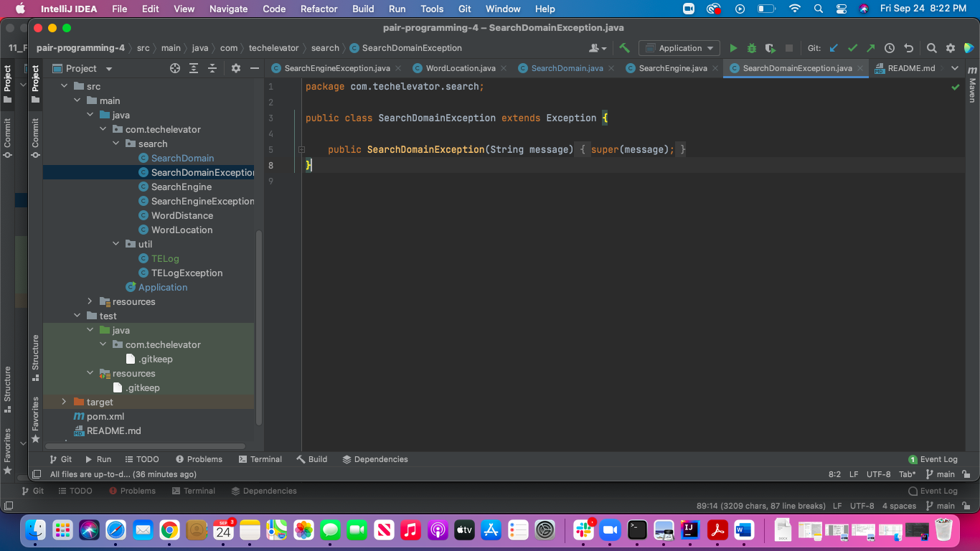The width and height of the screenshot is (980, 551).
Task: Open IDE settings gear in main toolbar
Action: [951, 48]
